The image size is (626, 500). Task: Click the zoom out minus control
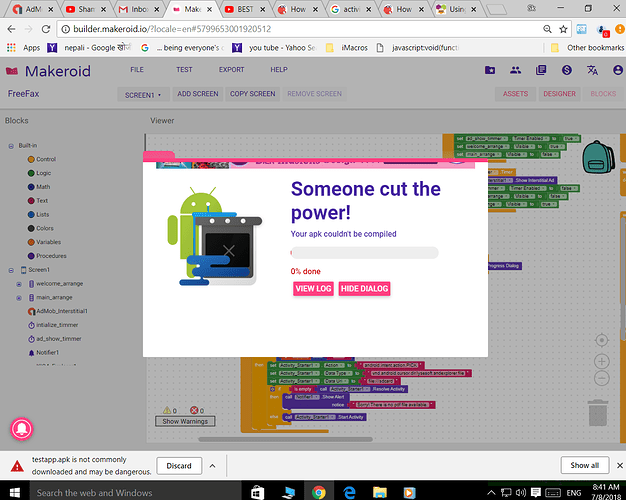601,379
